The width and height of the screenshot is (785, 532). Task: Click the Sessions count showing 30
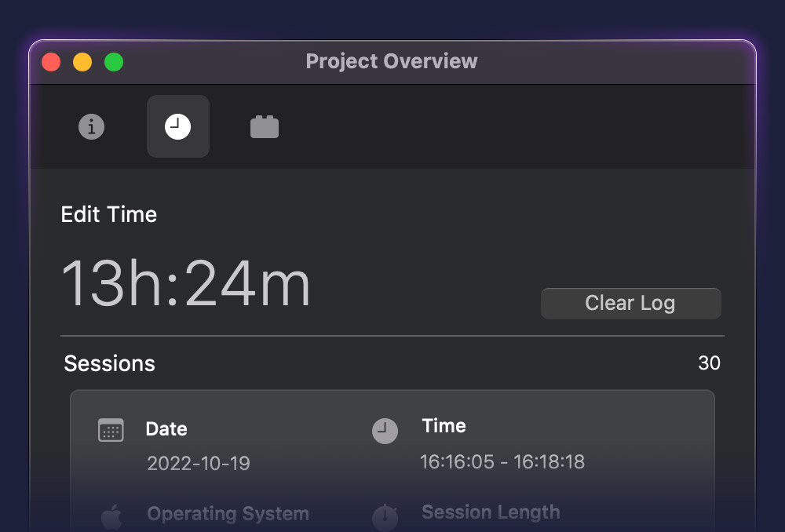[x=710, y=363]
